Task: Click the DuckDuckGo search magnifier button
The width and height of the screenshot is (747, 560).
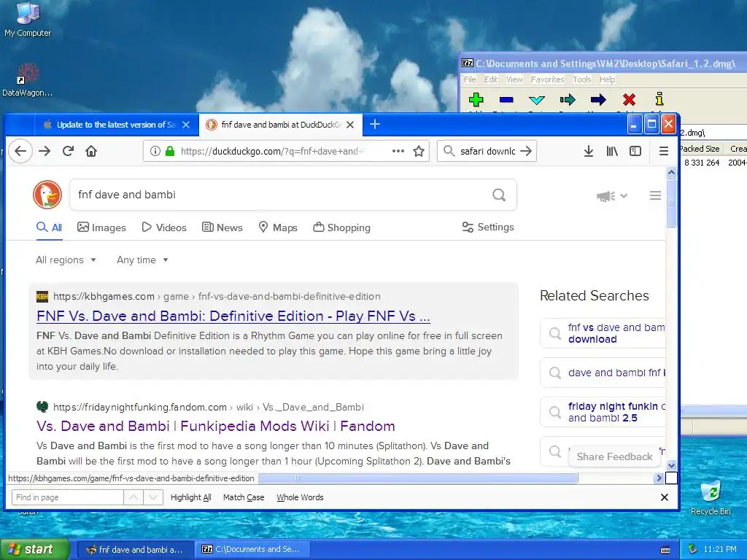Action: (499, 195)
